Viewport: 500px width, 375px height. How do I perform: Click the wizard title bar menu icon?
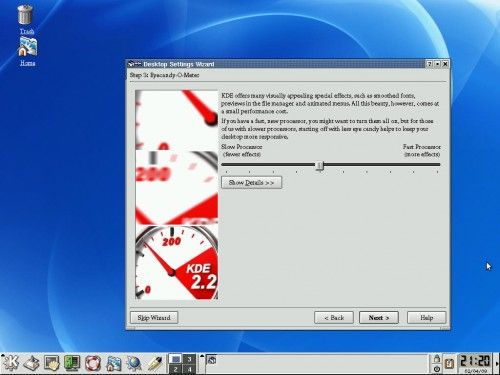pos(134,64)
